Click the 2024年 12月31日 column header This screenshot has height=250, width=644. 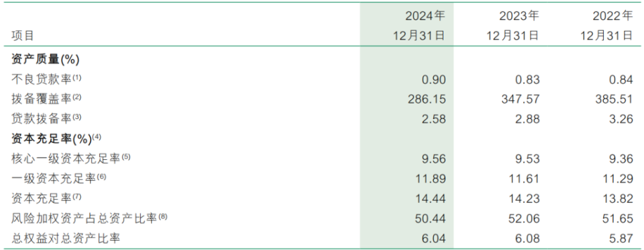(419, 26)
